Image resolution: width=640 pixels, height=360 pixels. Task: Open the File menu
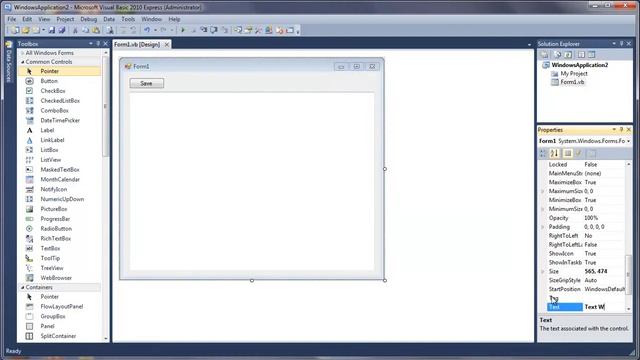(12, 19)
